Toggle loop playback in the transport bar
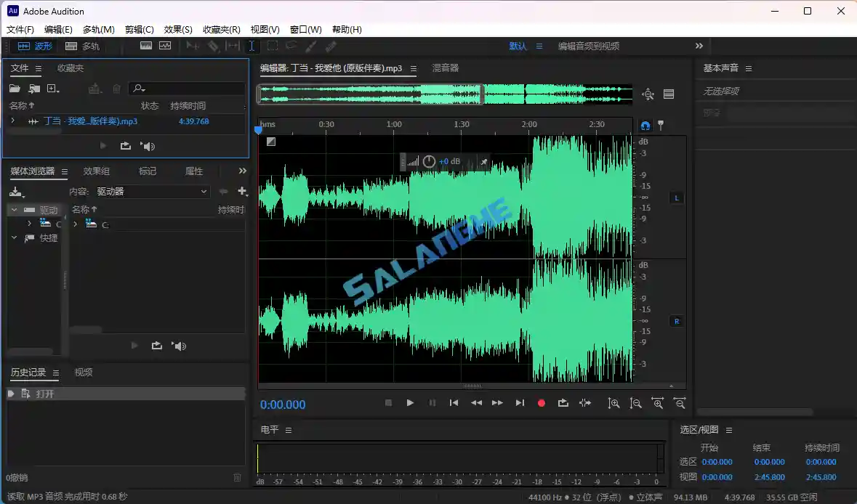 [x=563, y=403]
